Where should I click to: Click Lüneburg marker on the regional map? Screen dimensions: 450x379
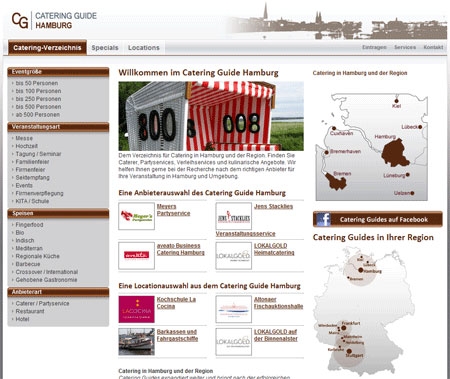click(408, 175)
